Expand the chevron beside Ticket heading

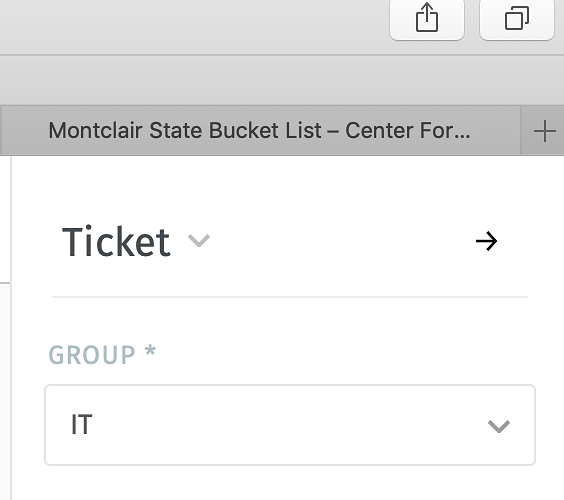point(199,240)
